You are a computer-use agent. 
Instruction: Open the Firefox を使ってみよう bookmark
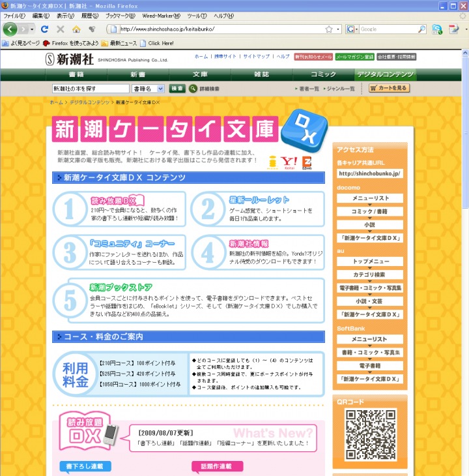(71, 44)
